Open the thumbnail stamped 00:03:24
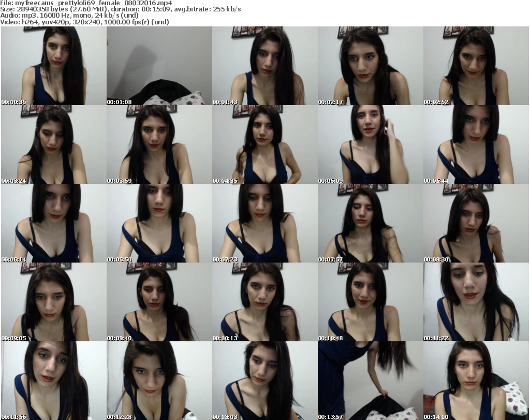530x420 pixels. click(54, 144)
